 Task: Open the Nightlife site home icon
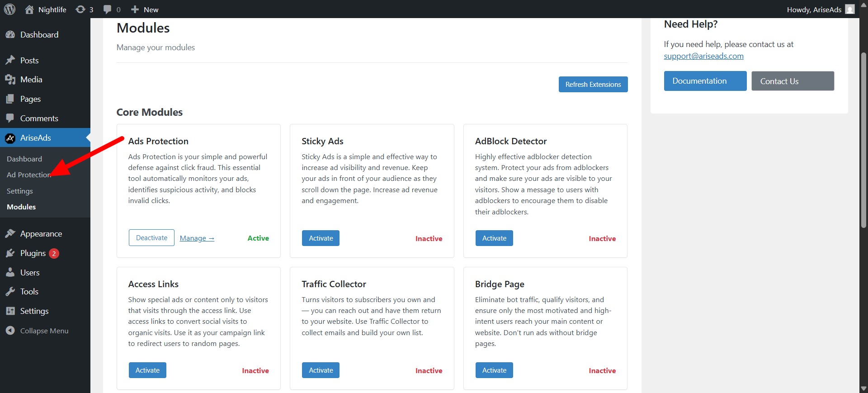coord(29,9)
